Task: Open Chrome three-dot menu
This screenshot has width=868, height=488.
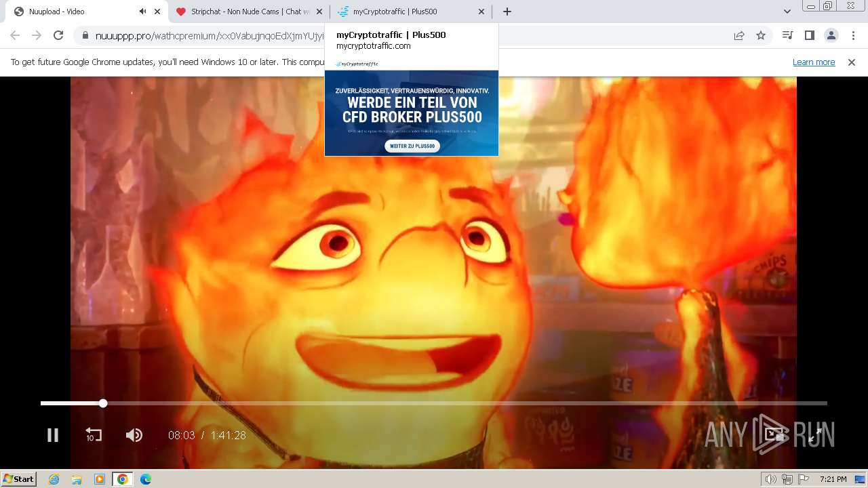Action: (852, 35)
